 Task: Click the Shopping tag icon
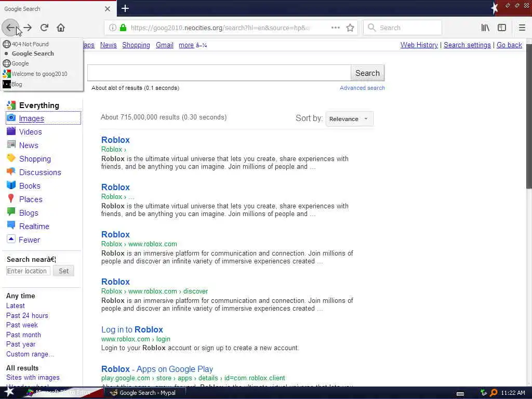point(11,158)
